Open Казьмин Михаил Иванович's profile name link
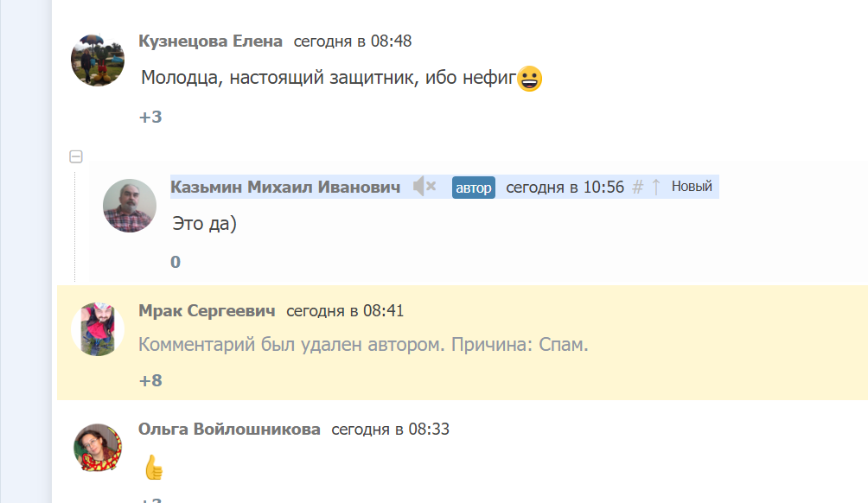Image resolution: width=868 pixels, height=503 pixels. click(285, 187)
